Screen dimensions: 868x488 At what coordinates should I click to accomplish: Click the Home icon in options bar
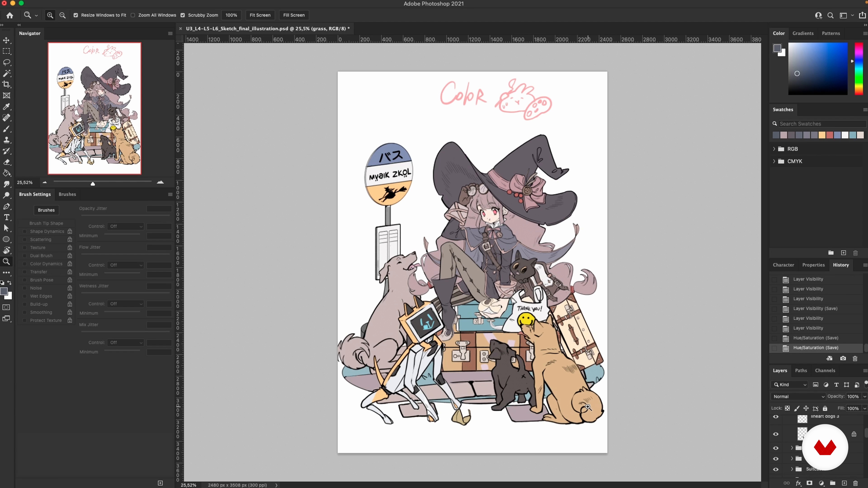click(10, 15)
